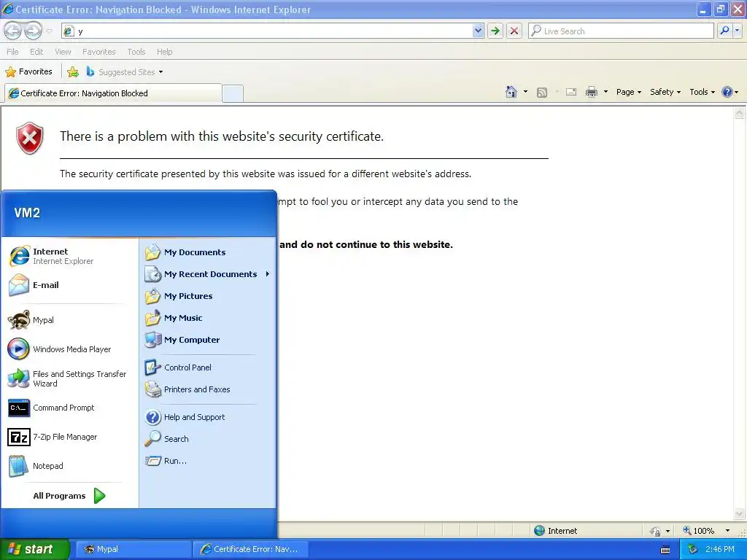Select Certificate Error: Navigation Blocked tab
The image size is (747, 560).
click(113, 93)
